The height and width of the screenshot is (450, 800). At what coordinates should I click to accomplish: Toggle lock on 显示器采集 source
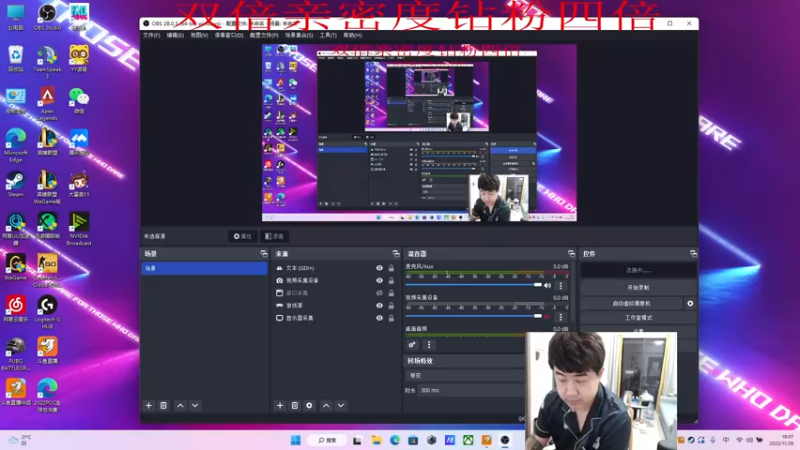pyautogui.click(x=391, y=318)
